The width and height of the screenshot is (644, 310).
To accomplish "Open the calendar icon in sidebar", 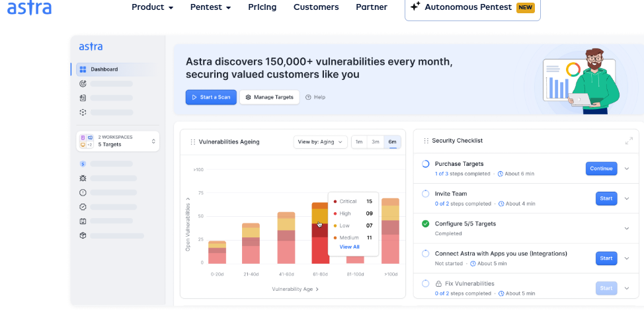I will (83, 221).
